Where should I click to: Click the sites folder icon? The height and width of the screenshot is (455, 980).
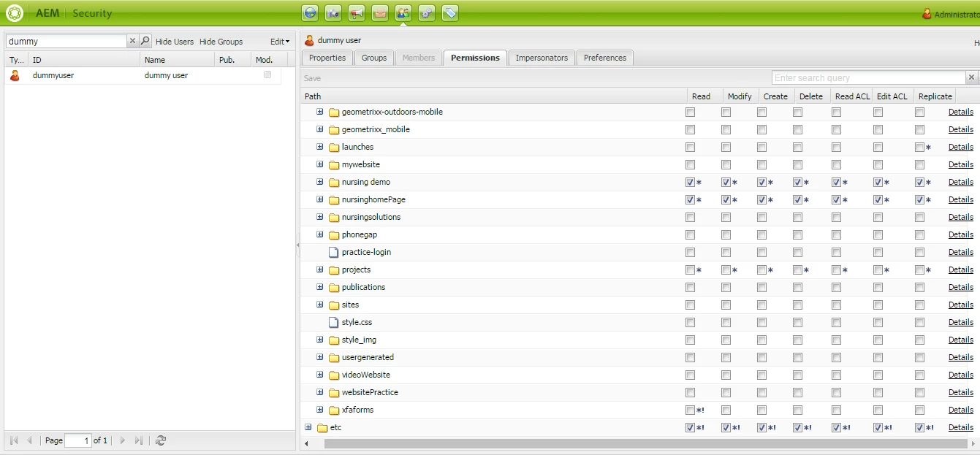pyautogui.click(x=334, y=305)
